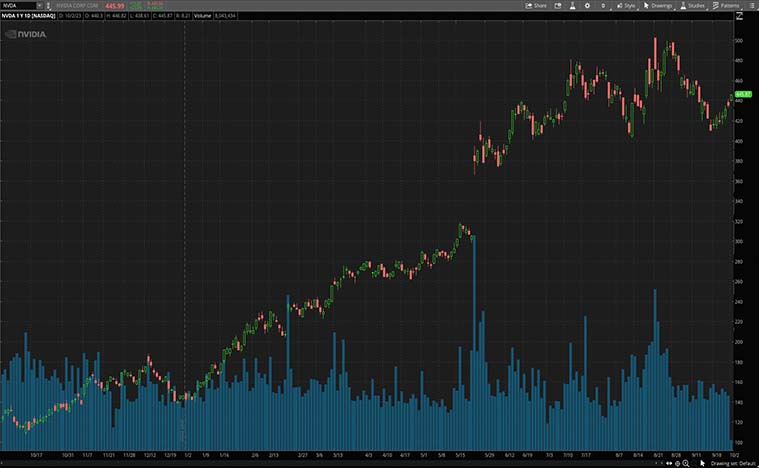
Task: Click the NVDA symbol input field
Action: [18, 5]
